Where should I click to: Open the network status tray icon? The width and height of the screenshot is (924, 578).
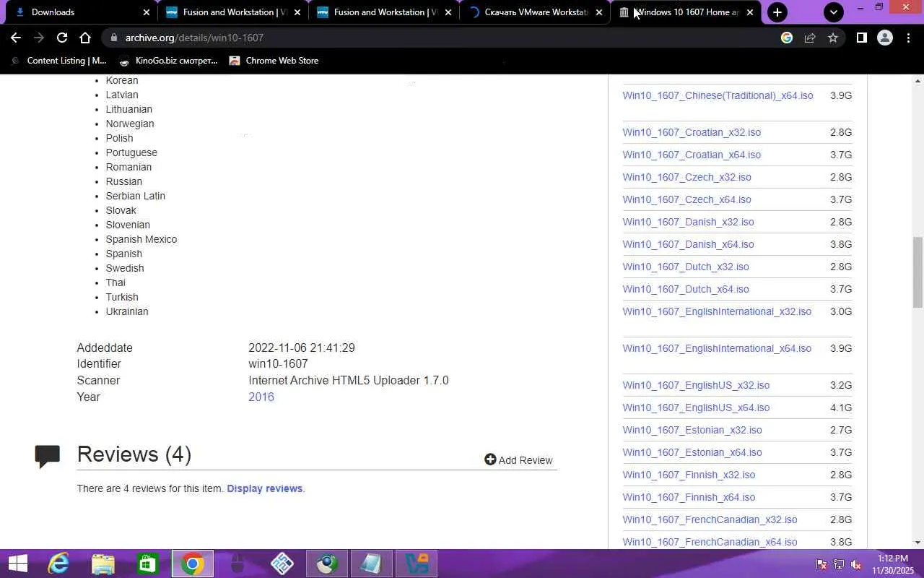coord(839,564)
